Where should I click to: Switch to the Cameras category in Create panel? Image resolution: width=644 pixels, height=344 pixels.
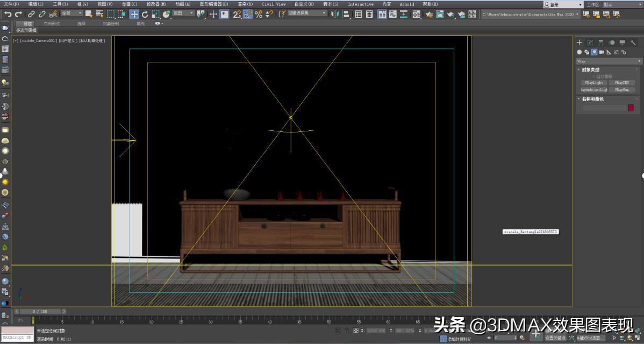click(x=601, y=52)
